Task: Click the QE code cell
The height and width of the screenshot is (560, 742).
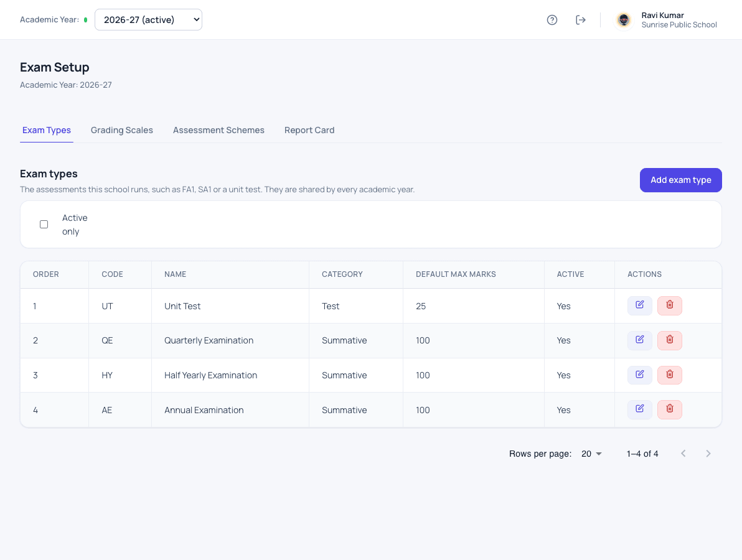Action: [x=120, y=340]
